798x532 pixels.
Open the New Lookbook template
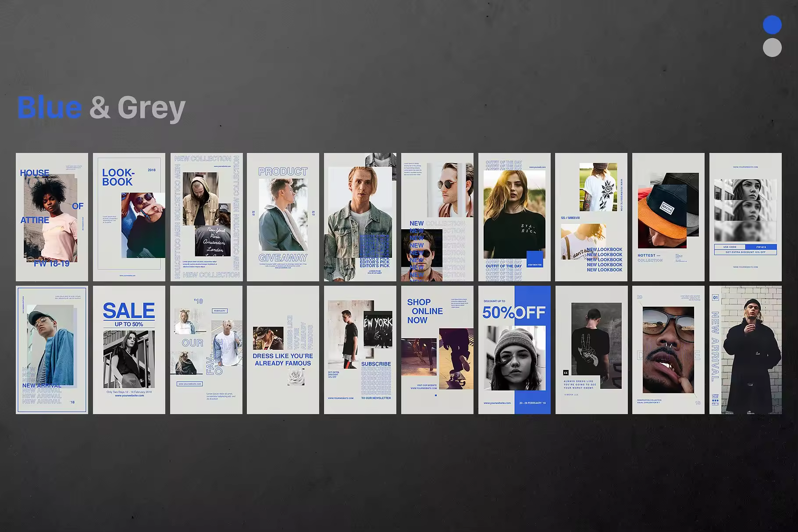pyautogui.click(x=591, y=217)
